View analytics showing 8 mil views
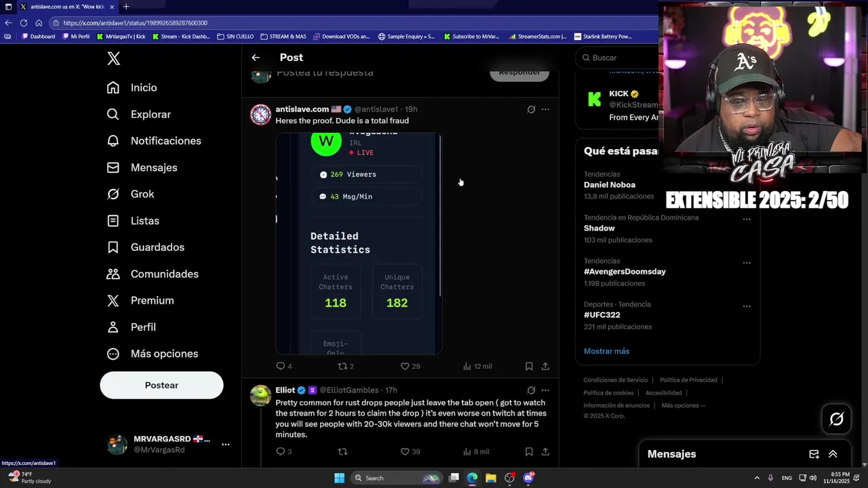Viewport: 868px width, 488px height. (x=476, y=451)
